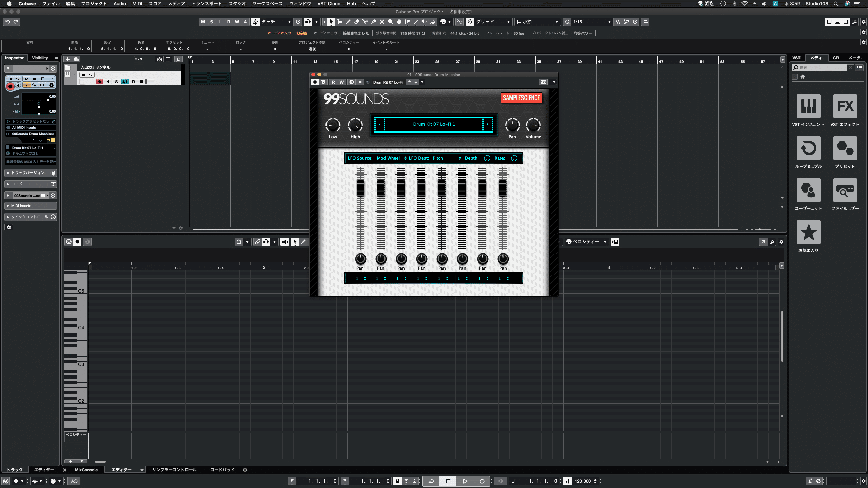868x488 pixels.
Task: Click next preset arrow in plugin display
Action: tap(488, 124)
